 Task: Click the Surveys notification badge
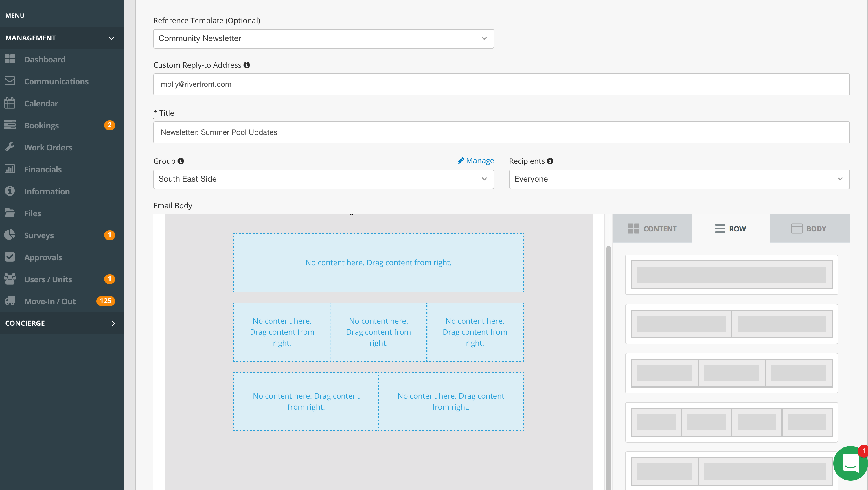tap(109, 235)
